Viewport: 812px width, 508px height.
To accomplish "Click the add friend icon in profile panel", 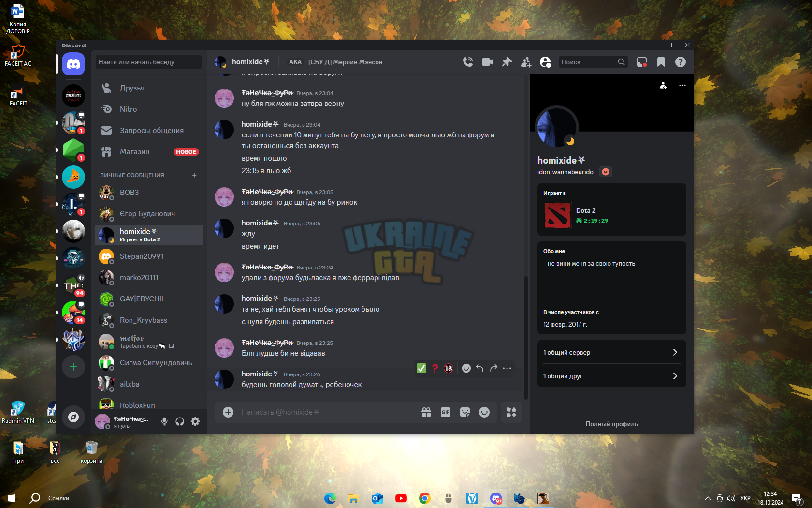I will pos(663,85).
